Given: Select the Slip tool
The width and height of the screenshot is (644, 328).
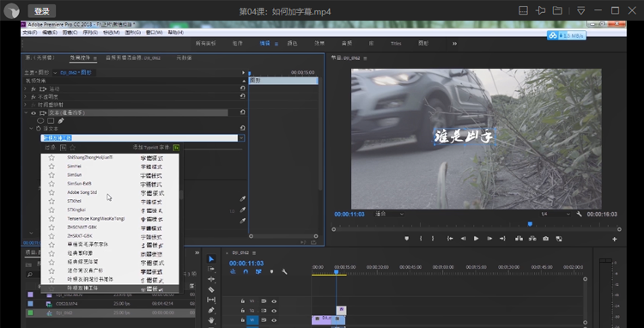Looking at the screenshot, I should (211, 300).
